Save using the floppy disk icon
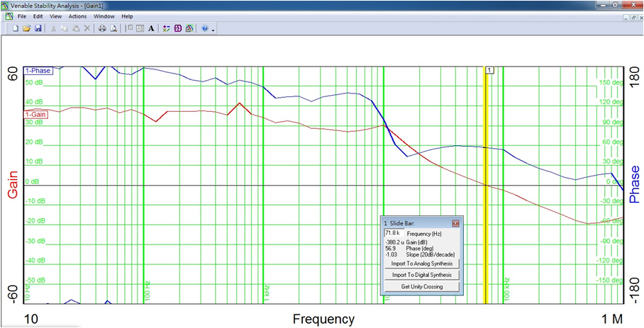The image size is (644, 328). pyautogui.click(x=38, y=29)
